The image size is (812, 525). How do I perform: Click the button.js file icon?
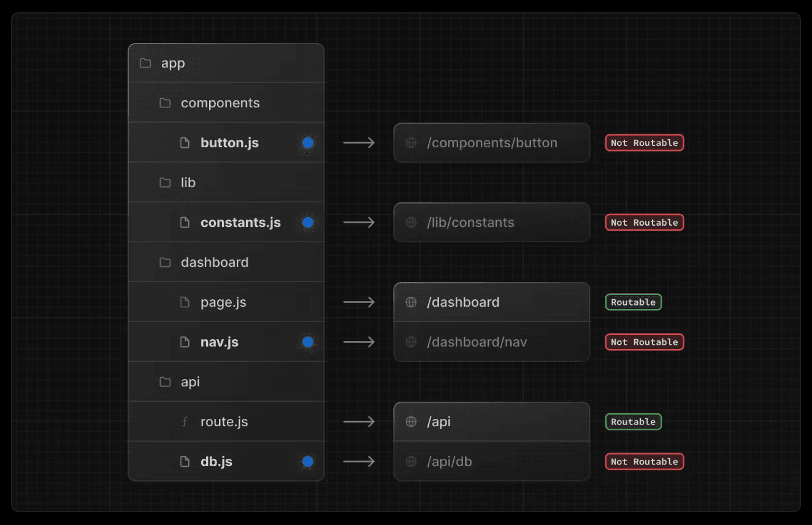pyautogui.click(x=185, y=143)
